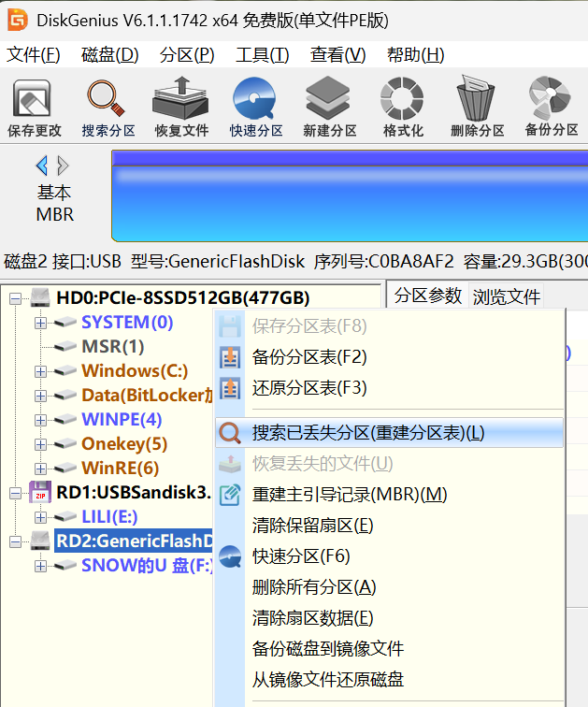Image resolution: width=588 pixels, height=707 pixels.
Task: Expand the LILI(E:) partition node
Action: 40,517
